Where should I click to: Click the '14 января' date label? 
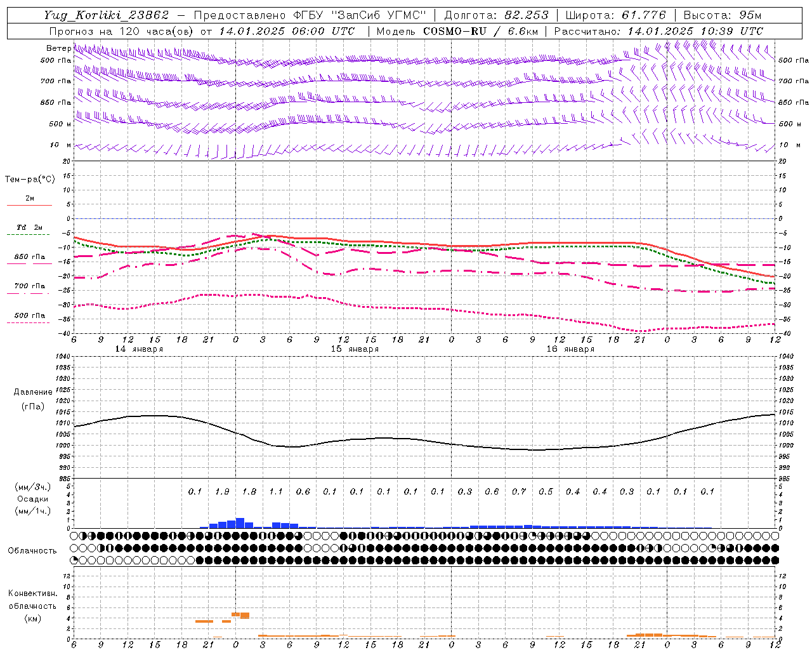pos(139,349)
